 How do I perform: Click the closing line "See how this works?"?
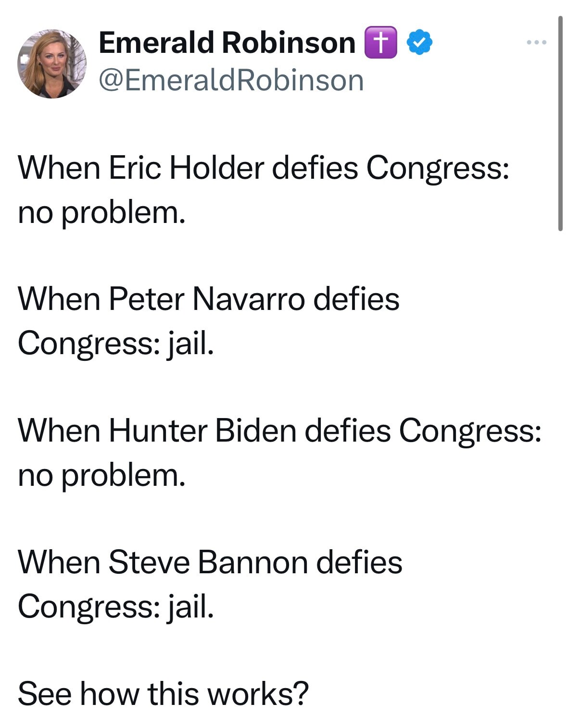coord(163,693)
